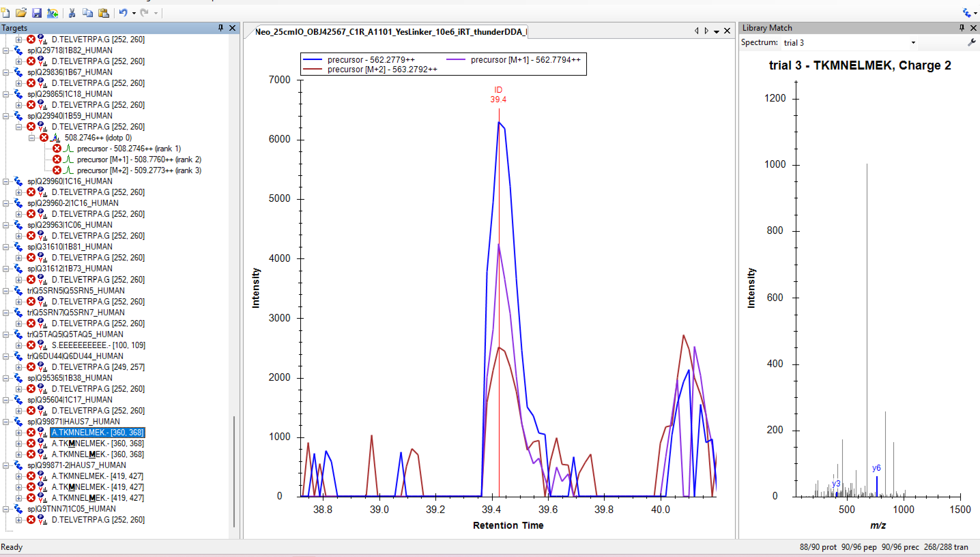This screenshot has height=557, width=980.
Task: Collapse the 508.2746++ precursor node
Action: pos(32,138)
